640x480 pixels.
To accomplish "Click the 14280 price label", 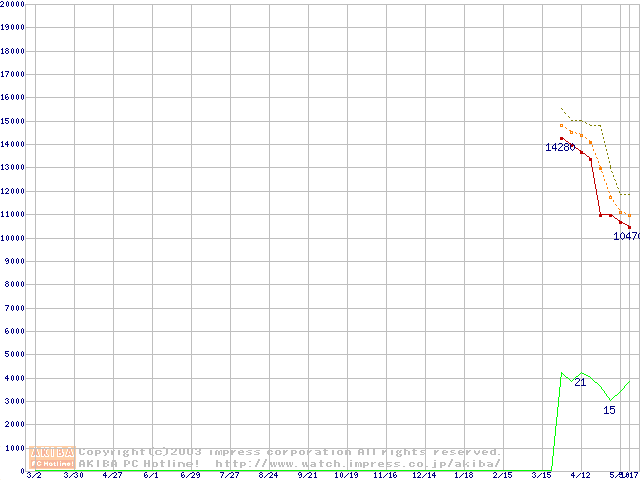I will coord(559,148).
